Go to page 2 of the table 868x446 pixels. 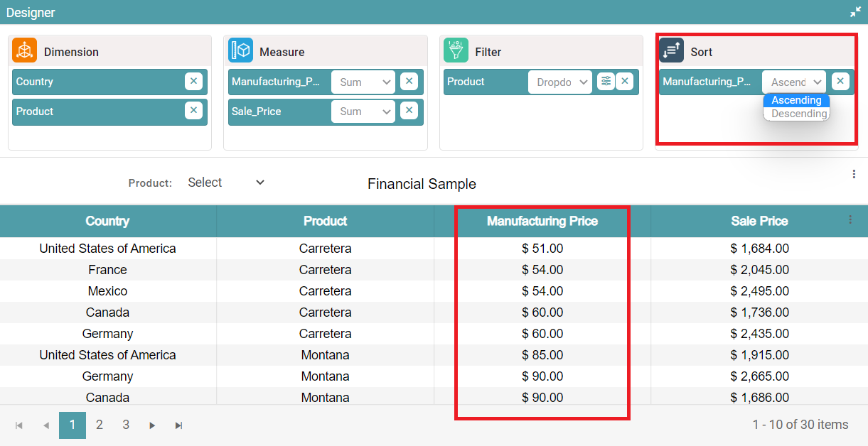click(100, 425)
